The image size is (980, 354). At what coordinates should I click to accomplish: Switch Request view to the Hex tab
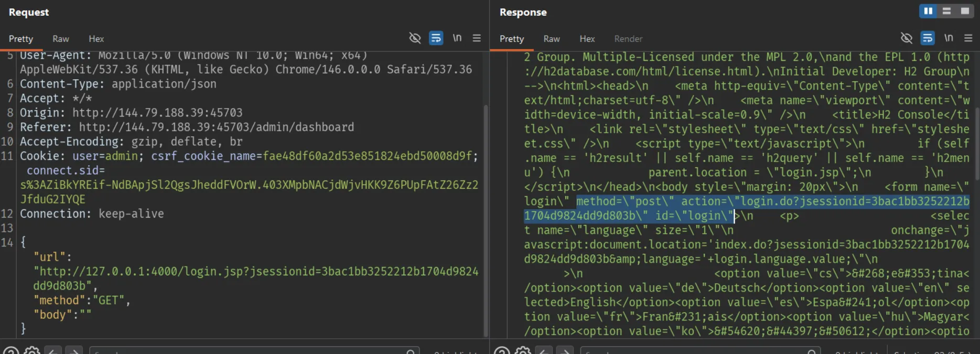click(96, 39)
